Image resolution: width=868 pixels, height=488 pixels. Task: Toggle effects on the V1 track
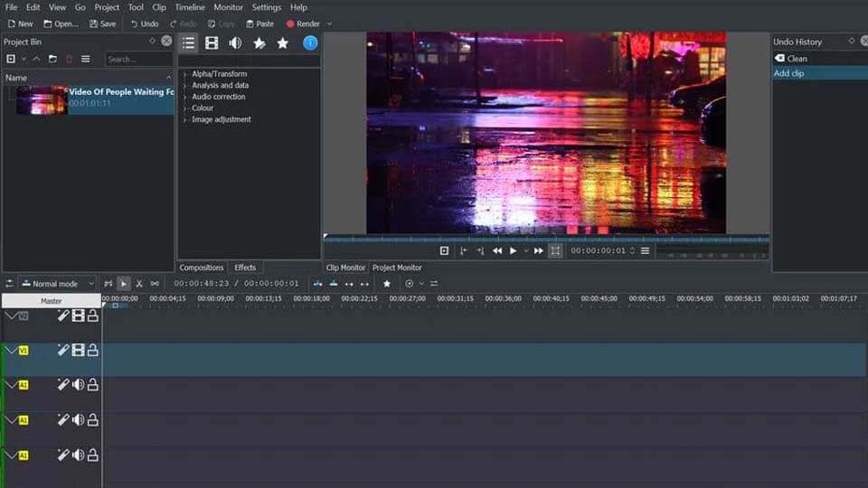click(x=63, y=350)
